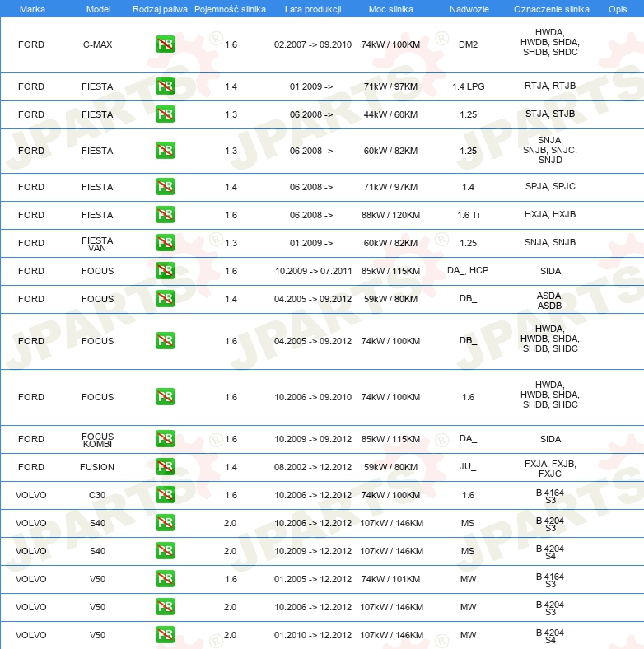Select the SNJA, SNJB, SNJC, SNJD engine cell

pyautogui.click(x=550, y=150)
